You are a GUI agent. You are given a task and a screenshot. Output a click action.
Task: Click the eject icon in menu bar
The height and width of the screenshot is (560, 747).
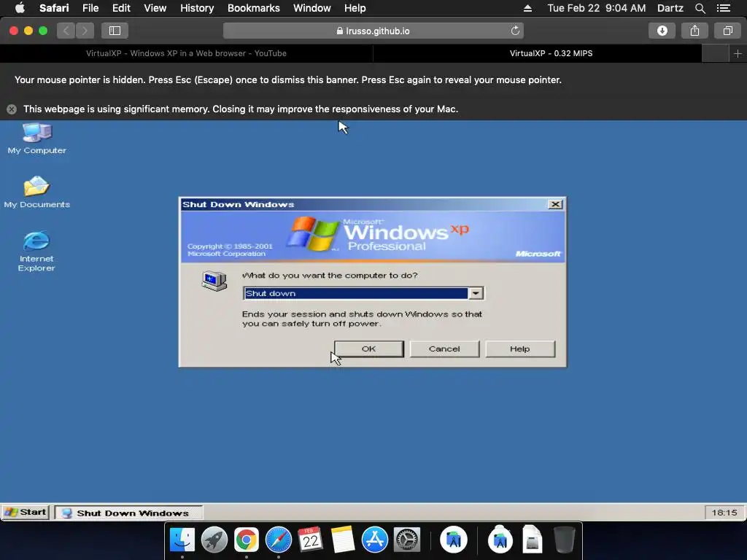pyautogui.click(x=528, y=8)
